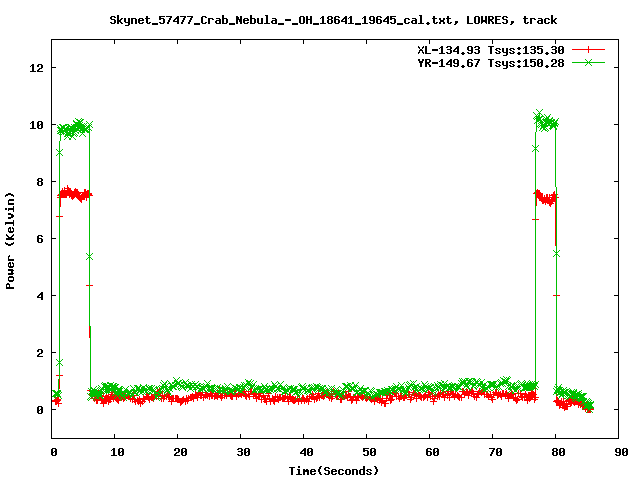Click the x-axis tick label 40
The height and width of the screenshot is (480, 640).
[306, 452]
